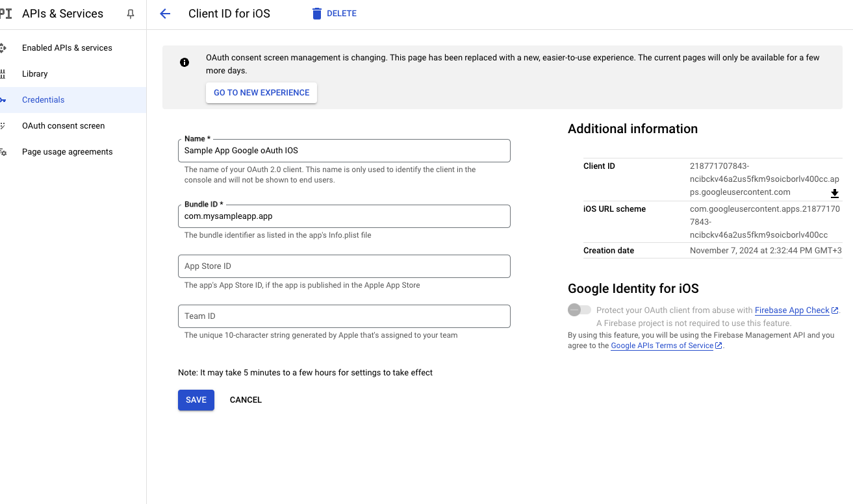Image resolution: width=853 pixels, height=504 pixels.
Task: Click the Team ID input field
Action: click(344, 316)
